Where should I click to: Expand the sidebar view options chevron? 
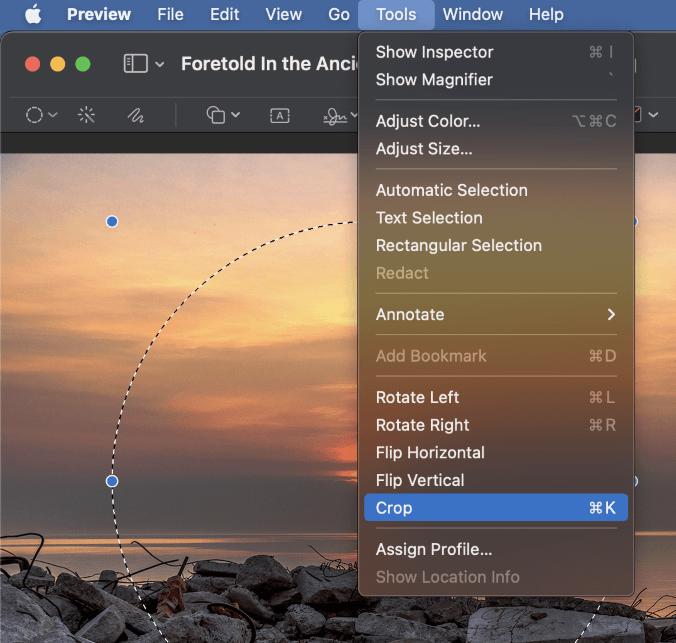[x=160, y=64]
